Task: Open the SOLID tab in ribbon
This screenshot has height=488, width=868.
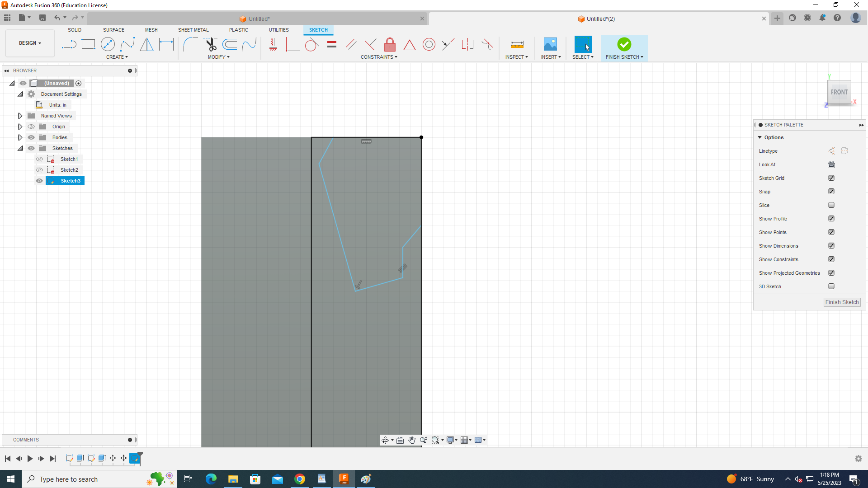Action: coord(74,30)
